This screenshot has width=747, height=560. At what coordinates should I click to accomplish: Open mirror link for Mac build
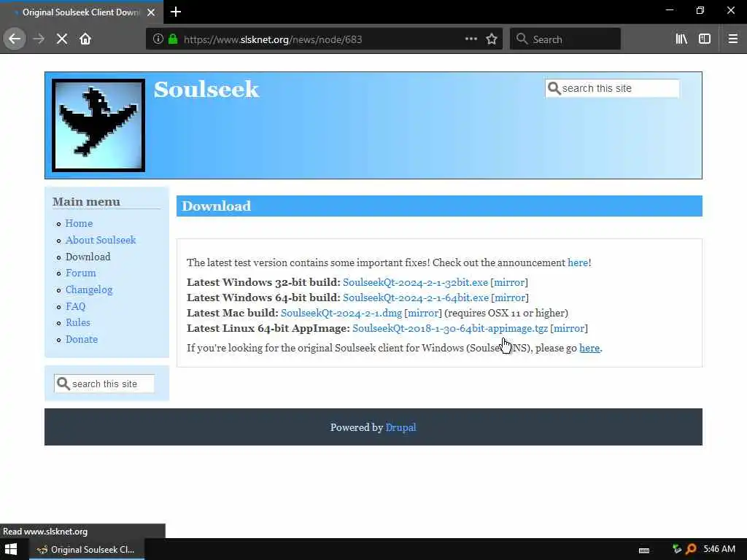pos(423,313)
